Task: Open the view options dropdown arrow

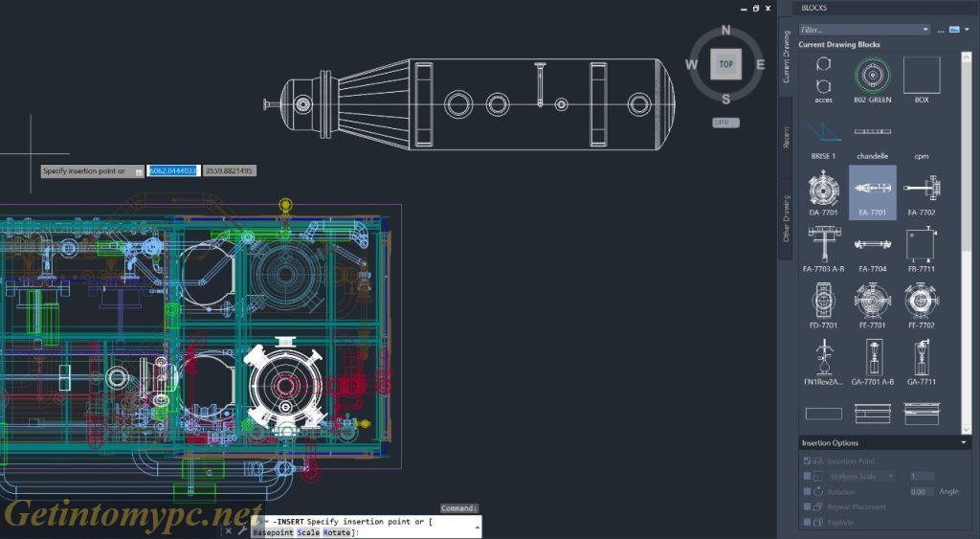Action: [x=967, y=30]
